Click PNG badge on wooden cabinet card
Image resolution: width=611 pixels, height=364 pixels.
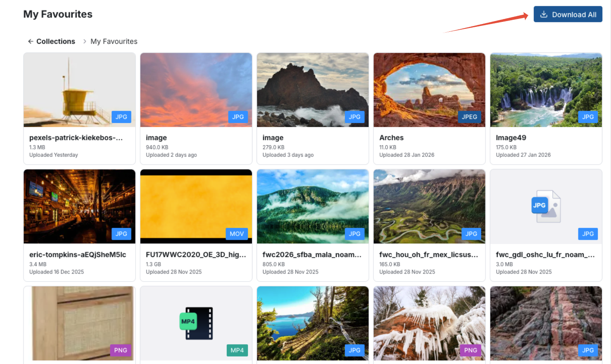(121, 350)
